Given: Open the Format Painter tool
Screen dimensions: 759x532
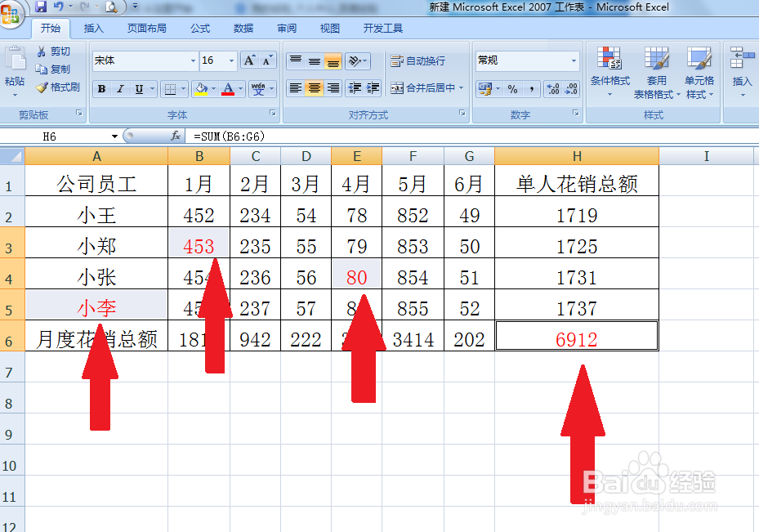Looking at the screenshot, I should click(x=57, y=87).
